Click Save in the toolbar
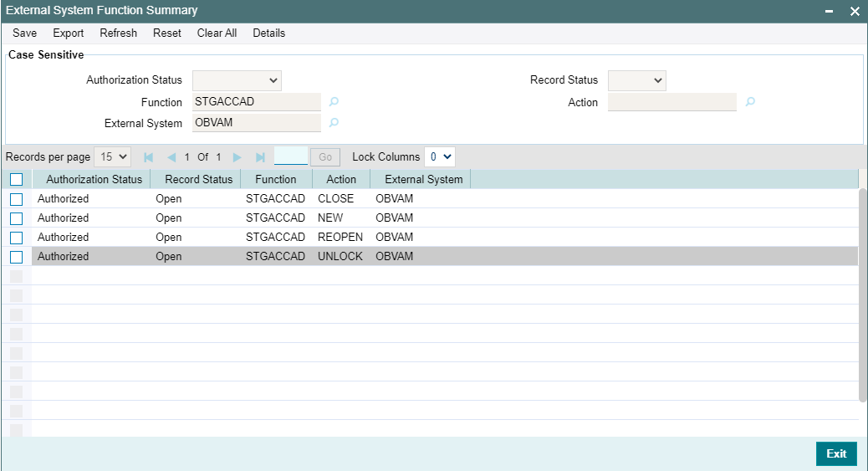This screenshot has width=868, height=471. coord(25,33)
